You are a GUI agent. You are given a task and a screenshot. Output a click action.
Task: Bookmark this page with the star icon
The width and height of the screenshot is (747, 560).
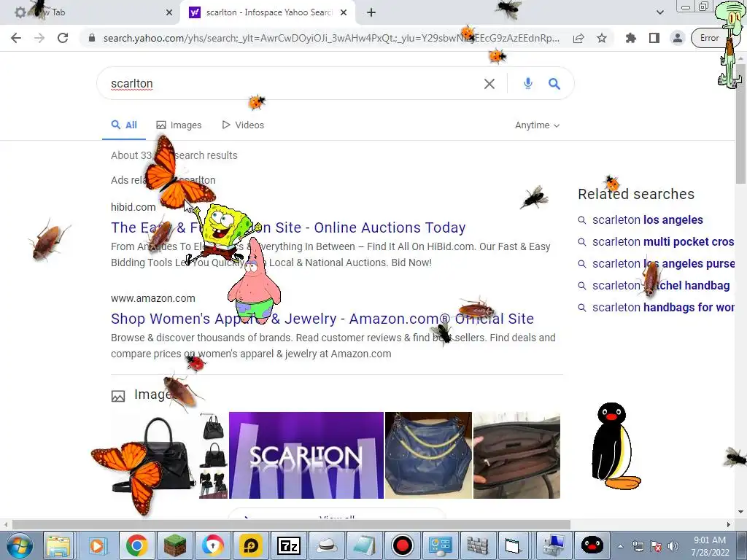(602, 38)
